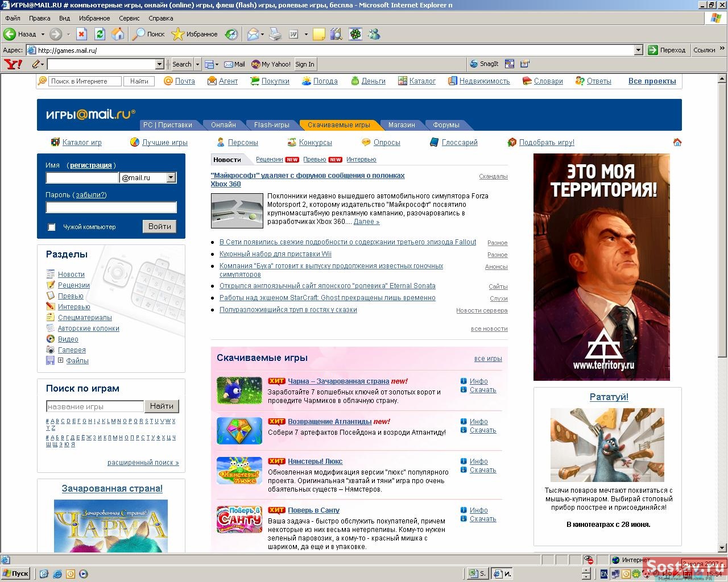Viewport: 728px width, 582px height.
Task: Click the Stop loading icon in toolbar
Action: [81, 34]
